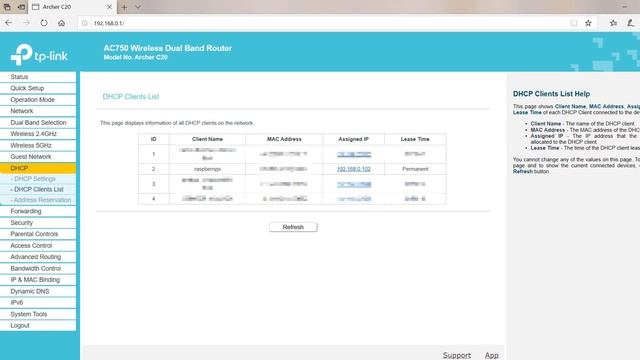Click the blurred assigned IP link in row 1

point(354,154)
